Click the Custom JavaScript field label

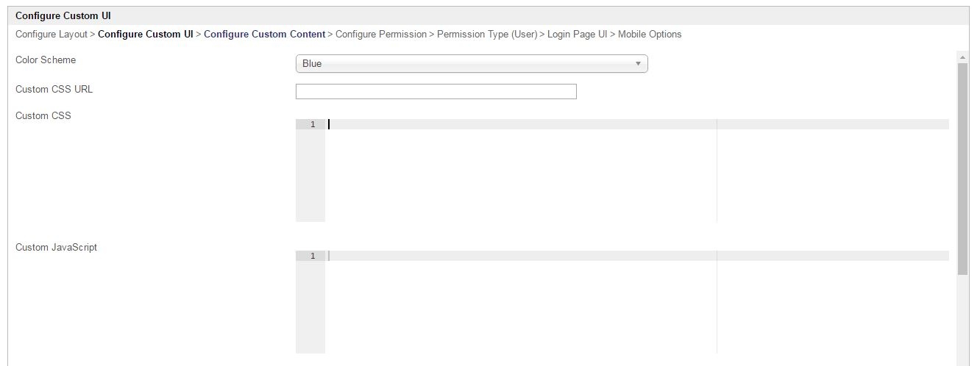coord(56,248)
